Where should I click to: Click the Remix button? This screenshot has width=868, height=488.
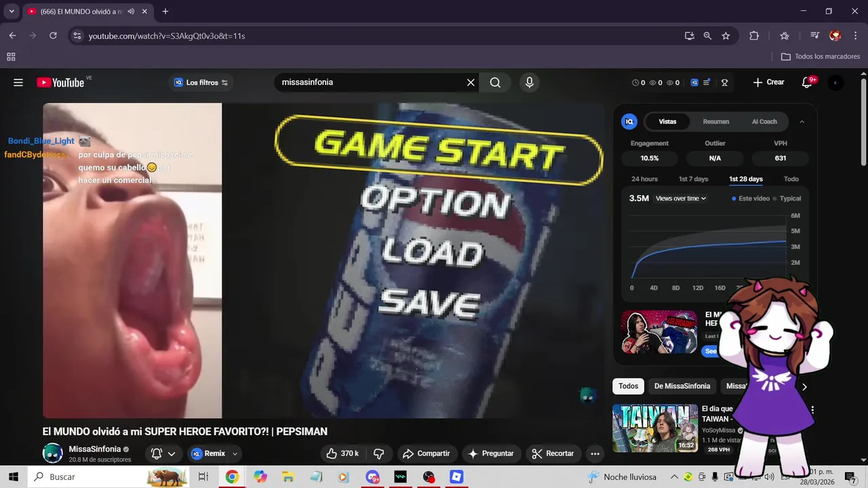pos(209,453)
